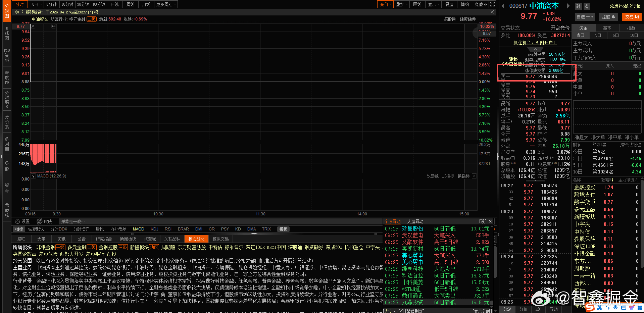Close the annual report notice bar
Image resolution: width=644 pixels, height=313 pixels.
click(492, 12)
